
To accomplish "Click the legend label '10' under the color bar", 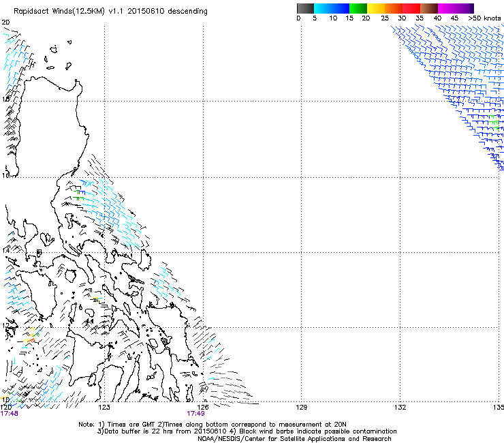I will (333, 18).
